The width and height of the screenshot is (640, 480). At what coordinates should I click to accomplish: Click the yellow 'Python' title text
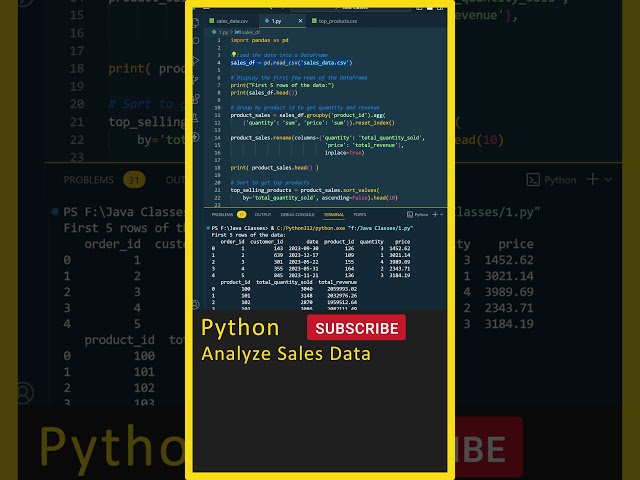coord(240,328)
